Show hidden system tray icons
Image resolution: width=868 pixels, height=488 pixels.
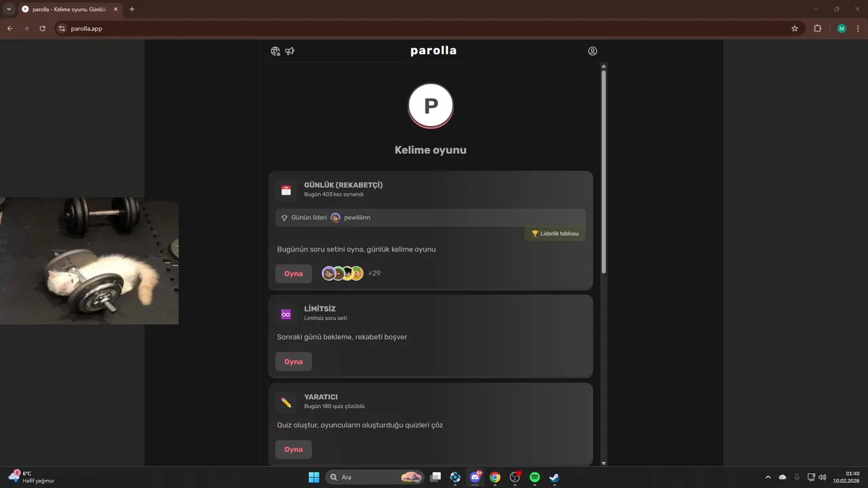768,477
